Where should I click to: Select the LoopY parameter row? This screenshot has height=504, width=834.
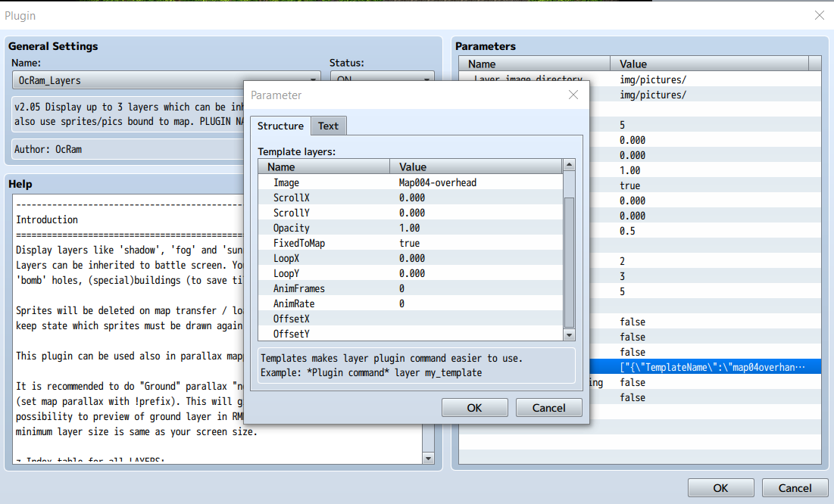(x=410, y=273)
